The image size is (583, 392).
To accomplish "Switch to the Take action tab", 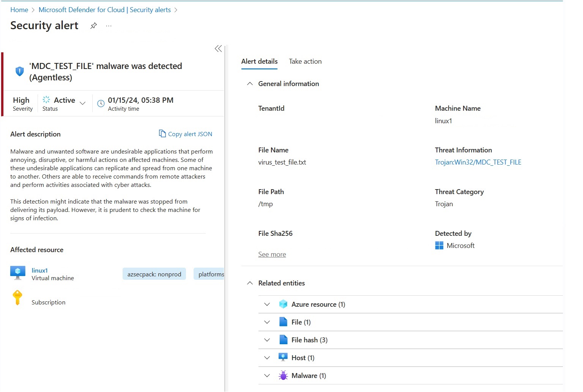I will coord(305,61).
